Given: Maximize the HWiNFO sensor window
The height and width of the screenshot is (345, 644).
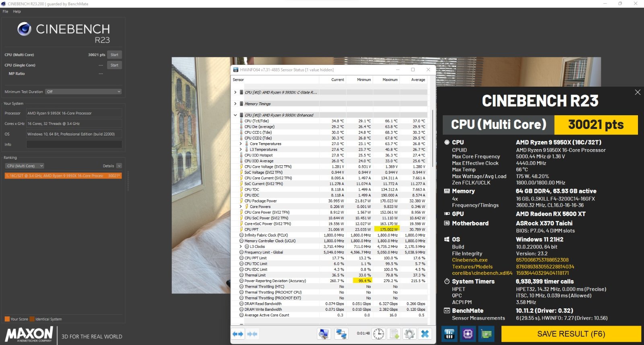Looking at the screenshot, I should (413, 70).
